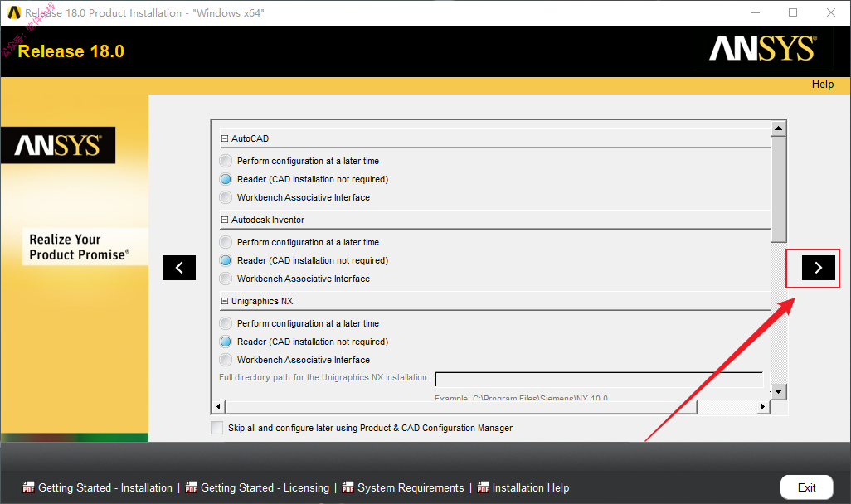Click the ANSYS title bar app icon
The width and height of the screenshot is (851, 504).
click(x=14, y=12)
